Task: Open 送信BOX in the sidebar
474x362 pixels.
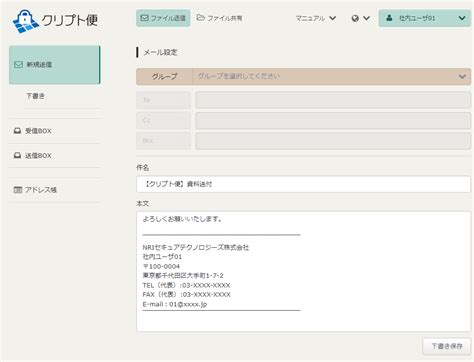Action: click(54, 156)
